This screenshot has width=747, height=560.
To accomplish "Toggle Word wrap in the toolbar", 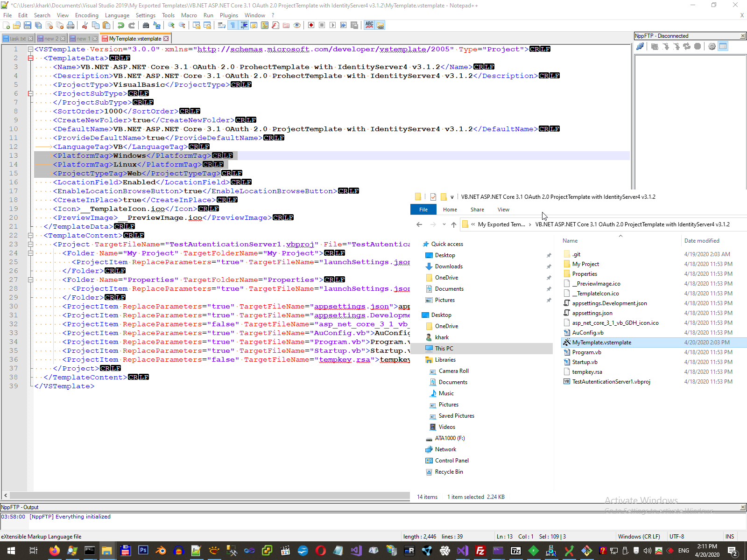I will tap(222, 25).
